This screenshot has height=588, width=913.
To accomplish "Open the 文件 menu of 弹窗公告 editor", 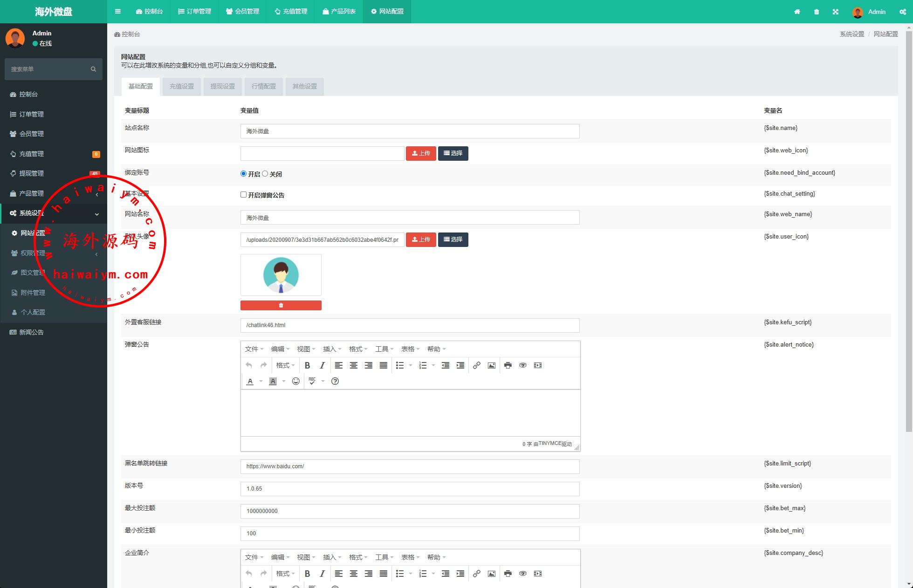I will [x=254, y=349].
